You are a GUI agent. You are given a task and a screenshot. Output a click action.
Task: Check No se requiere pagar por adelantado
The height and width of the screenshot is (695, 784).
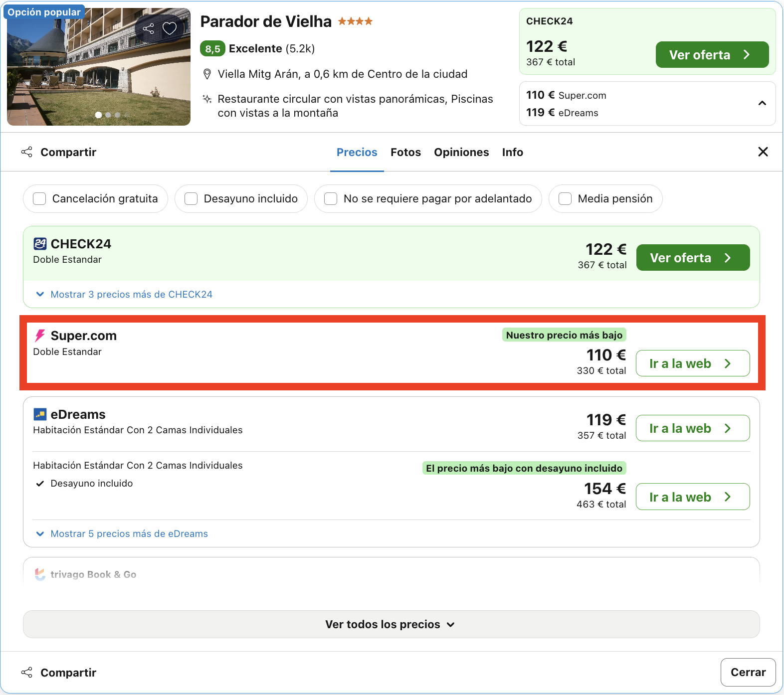pyautogui.click(x=331, y=199)
